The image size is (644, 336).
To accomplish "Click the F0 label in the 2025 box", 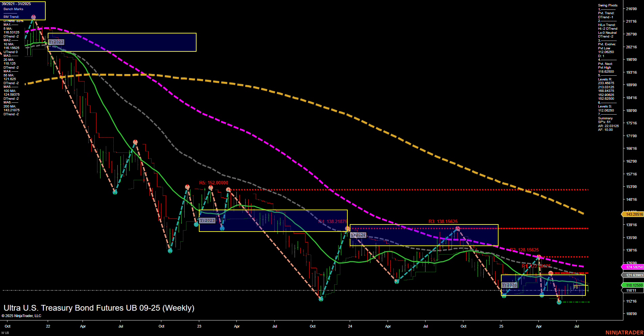I will [x=576, y=287].
